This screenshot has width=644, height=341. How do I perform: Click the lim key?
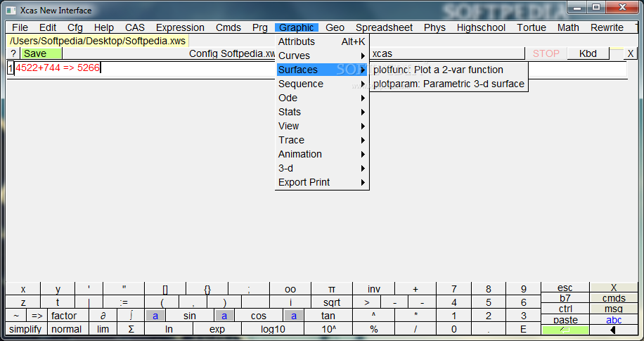(x=103, y=329)
